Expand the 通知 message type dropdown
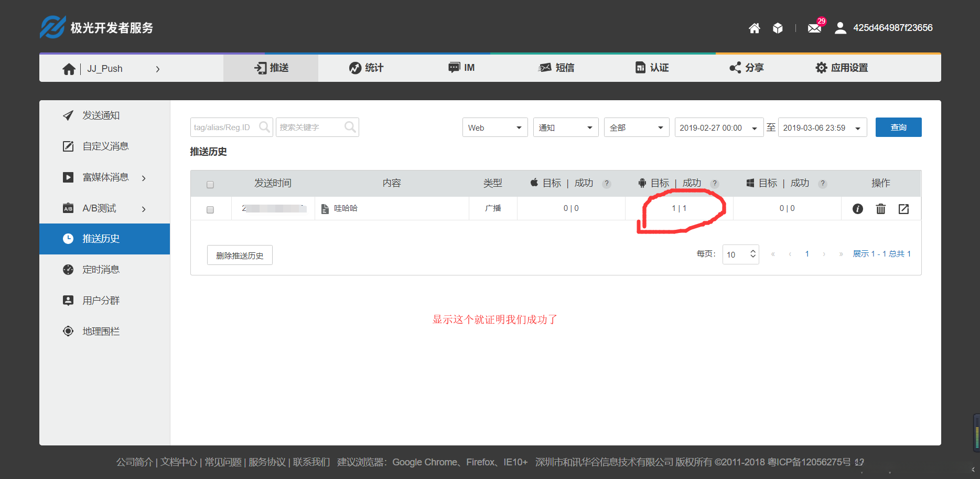This screenshot has width=980, height=479. point(565,127)
